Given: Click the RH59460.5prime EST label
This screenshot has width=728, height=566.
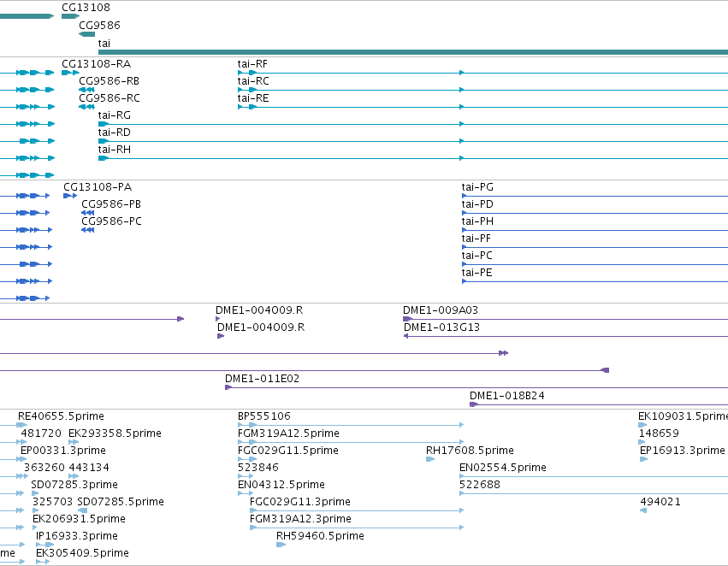Looking at the screenshot, I should (x=320, y=536).
